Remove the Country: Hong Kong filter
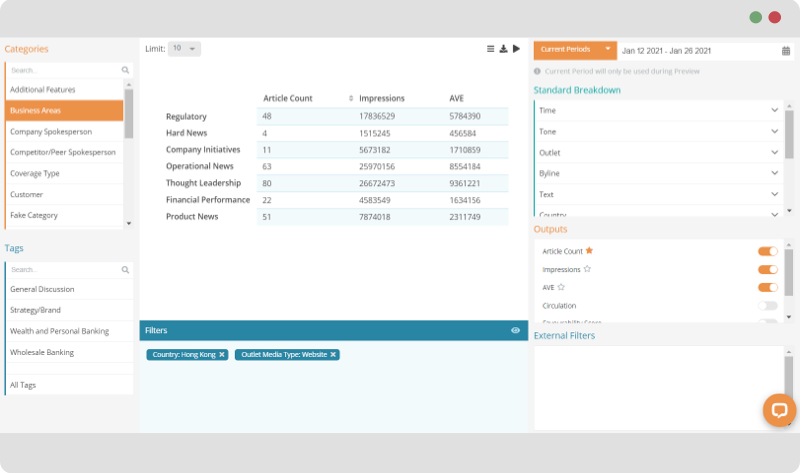Image resolution: width=801 pixels, height=473 pixels. pos(222,355)
